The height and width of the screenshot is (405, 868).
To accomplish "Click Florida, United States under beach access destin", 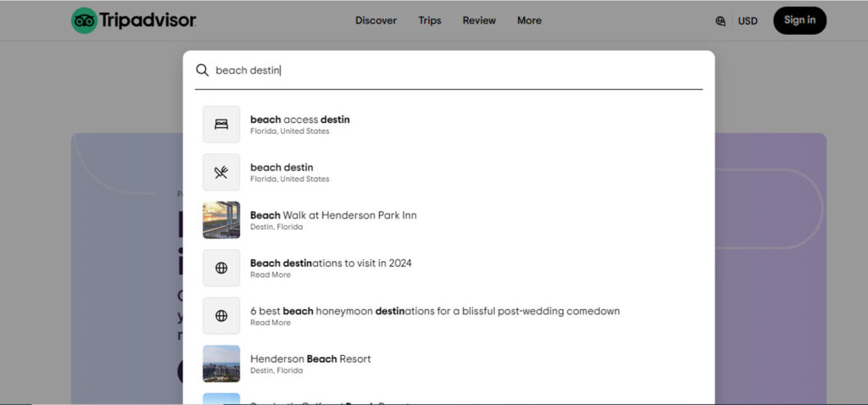I will (x=290, y=131).
